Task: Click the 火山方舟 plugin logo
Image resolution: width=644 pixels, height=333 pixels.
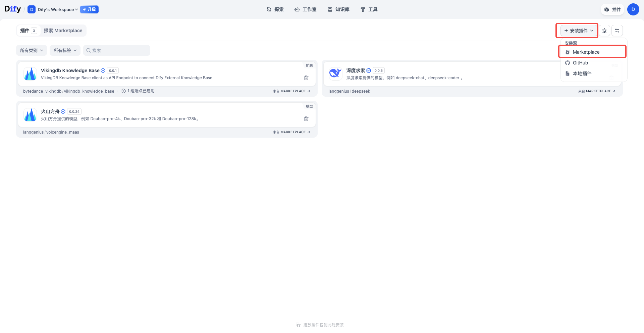Action: click(30, 115)
